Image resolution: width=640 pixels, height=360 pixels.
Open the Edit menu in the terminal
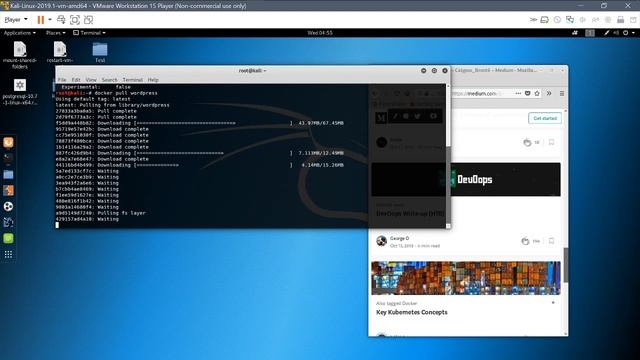76,80
